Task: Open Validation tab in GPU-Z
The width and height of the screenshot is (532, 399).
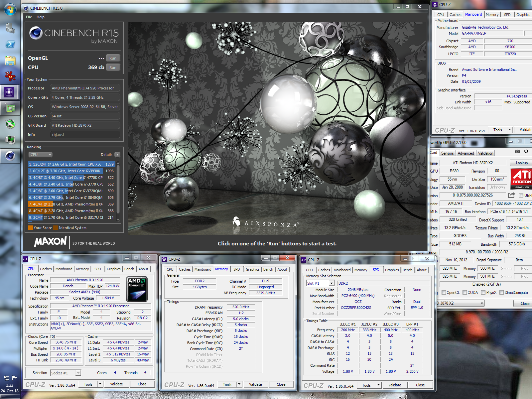Action: 485,153
